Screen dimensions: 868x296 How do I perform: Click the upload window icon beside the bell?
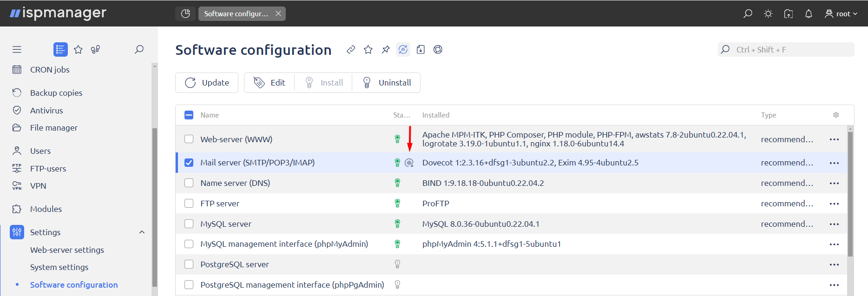789,13
